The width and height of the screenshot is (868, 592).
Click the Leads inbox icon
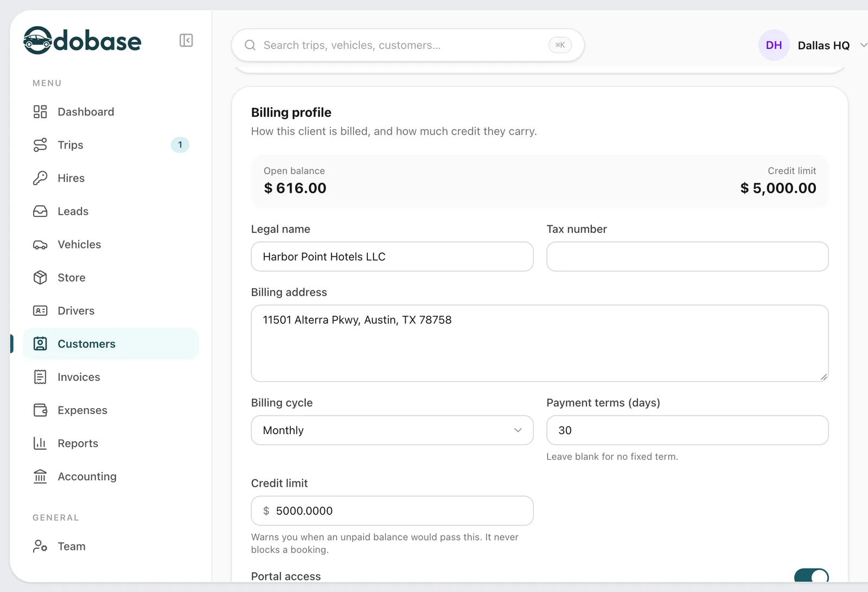40,211
